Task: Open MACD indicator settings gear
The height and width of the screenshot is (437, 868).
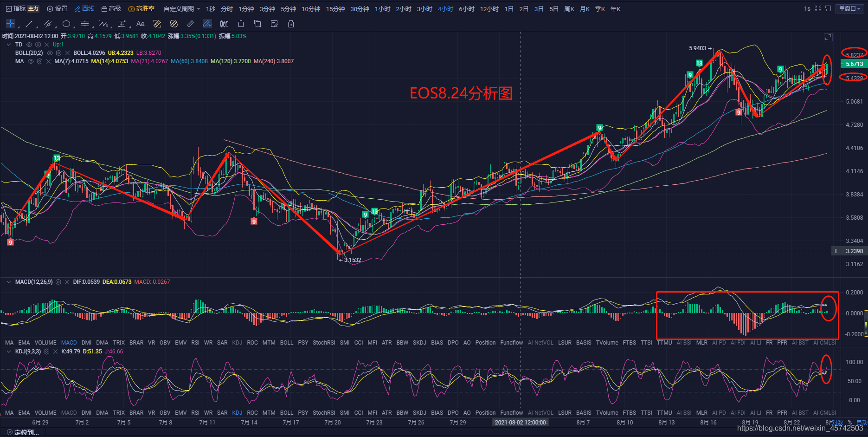Action: [58, 282]
